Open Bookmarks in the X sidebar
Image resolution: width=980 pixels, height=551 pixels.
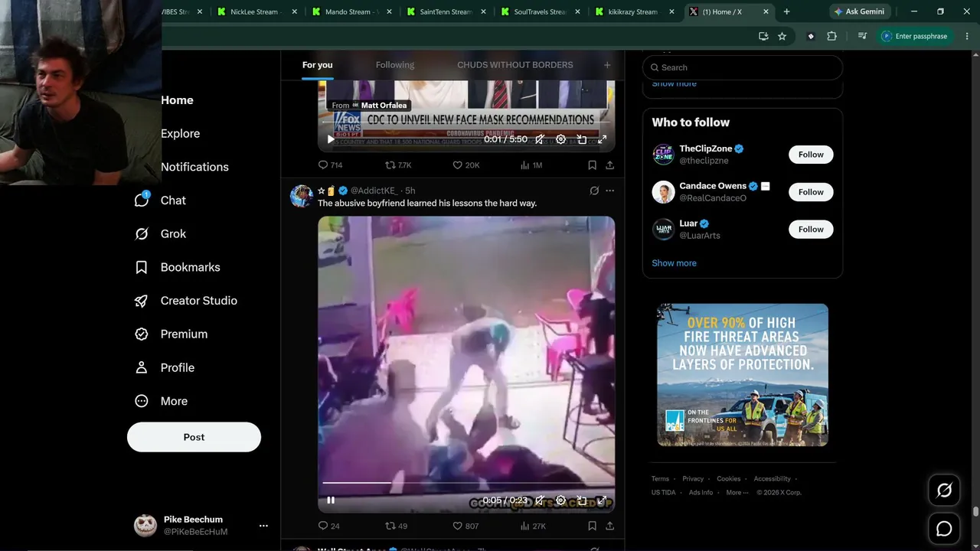coord(177,267)
